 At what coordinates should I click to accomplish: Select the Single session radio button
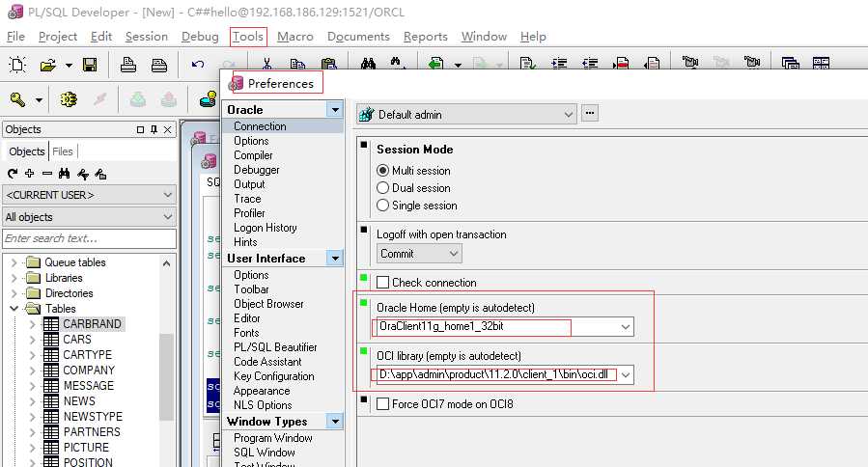coord(382,206)
